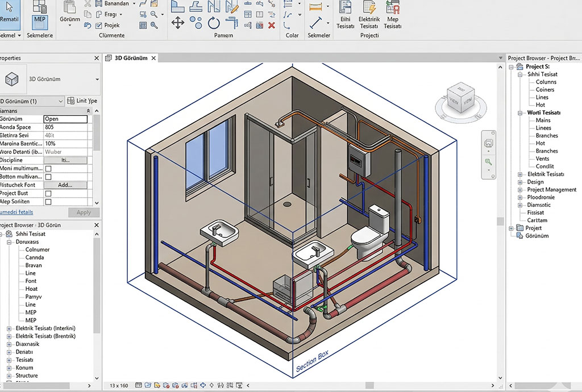
Task: Enable the Project Bust checkbox
Action: pos(48,194)
